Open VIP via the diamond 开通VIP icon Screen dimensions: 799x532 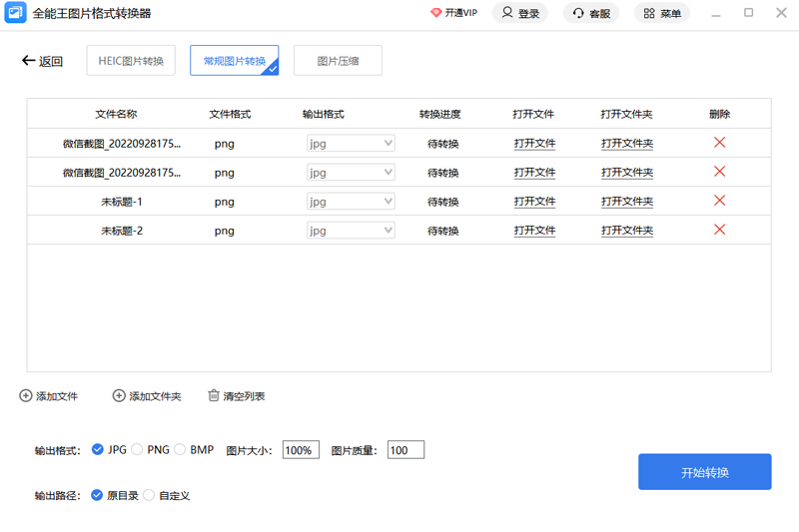click(435, 13)
